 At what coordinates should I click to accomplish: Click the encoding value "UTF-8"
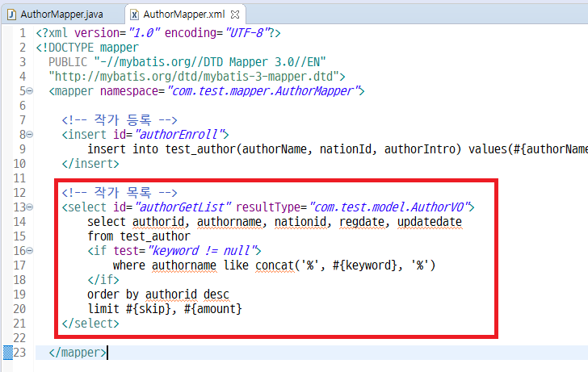(x=248, y=33)
